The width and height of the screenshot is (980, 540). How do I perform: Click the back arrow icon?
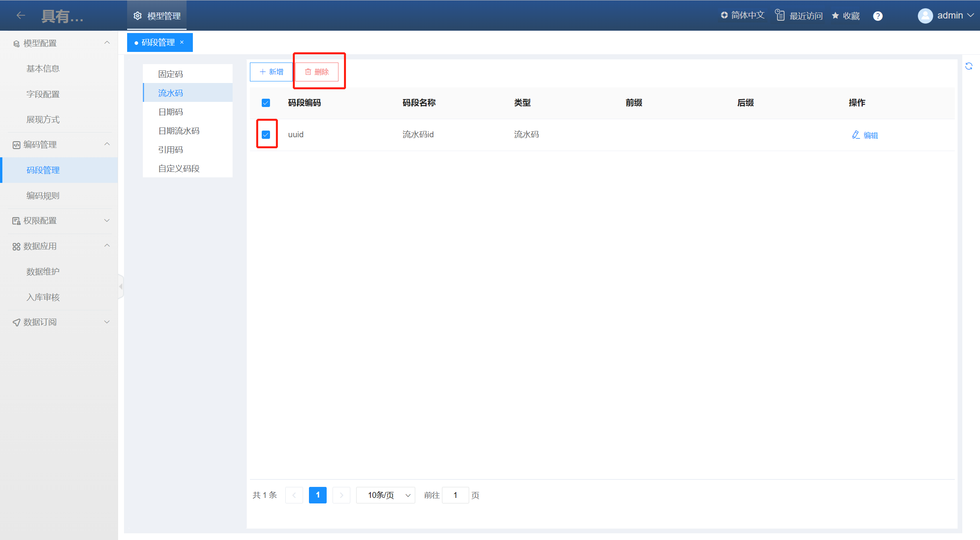tap(21, 15)
